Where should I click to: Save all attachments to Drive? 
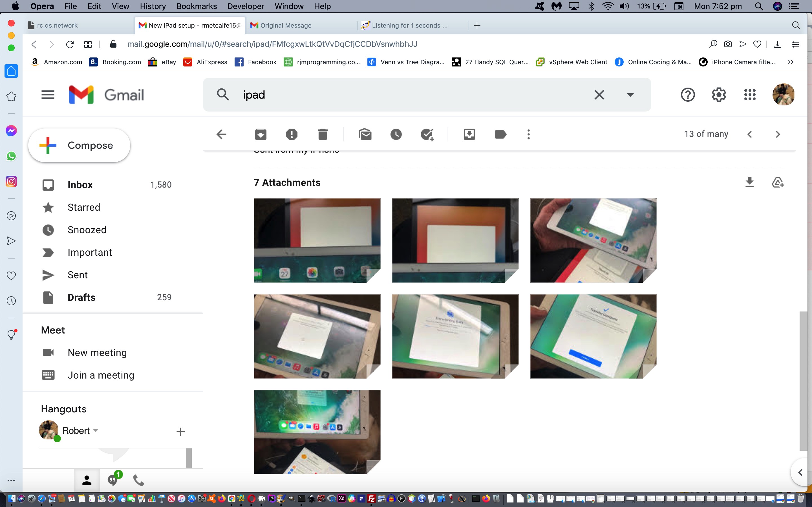click(777, 183)
